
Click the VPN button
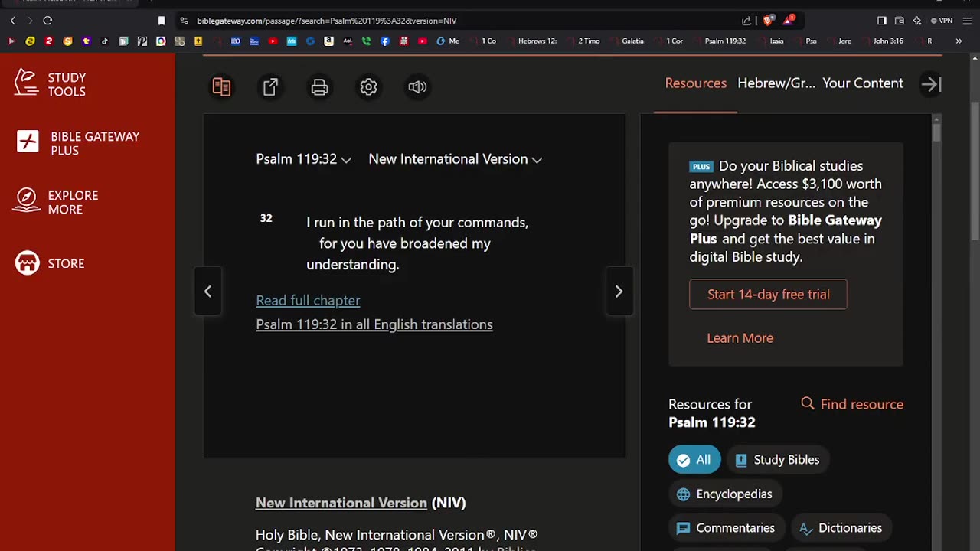[942, 21]
